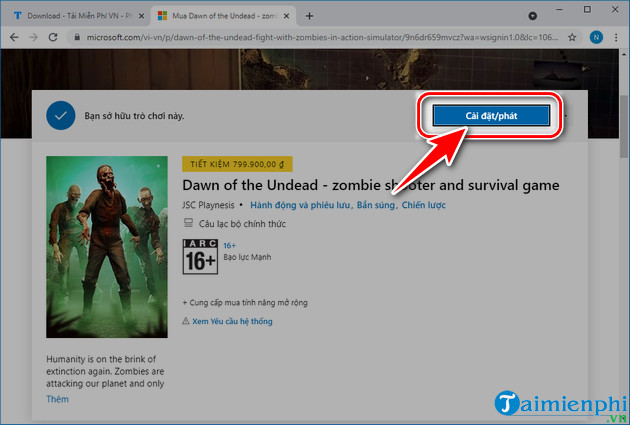This screenshot has width=630, height=425.
Task: Open a new tab with plus button
Action: tap(309, 16)
